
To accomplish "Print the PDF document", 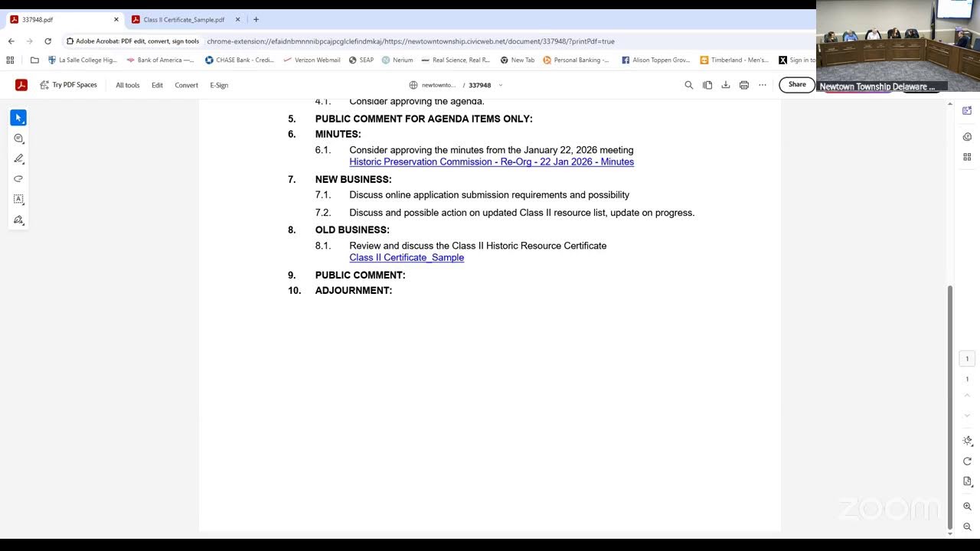I will [744, 85].
